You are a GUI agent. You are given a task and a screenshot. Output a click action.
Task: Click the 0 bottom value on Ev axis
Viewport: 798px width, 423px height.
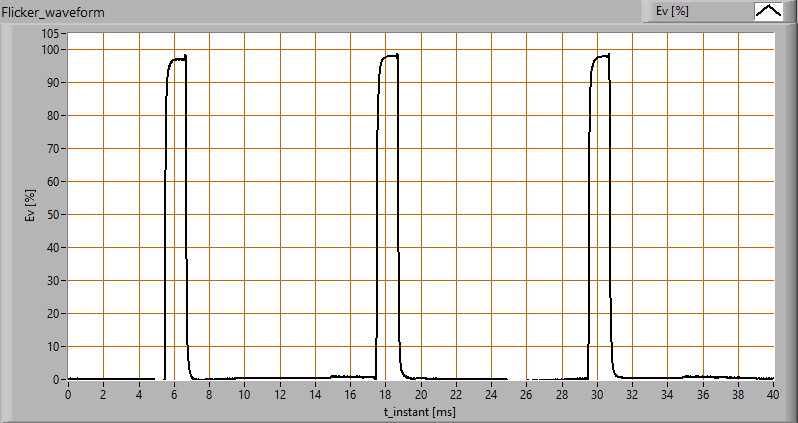[58, 380]
